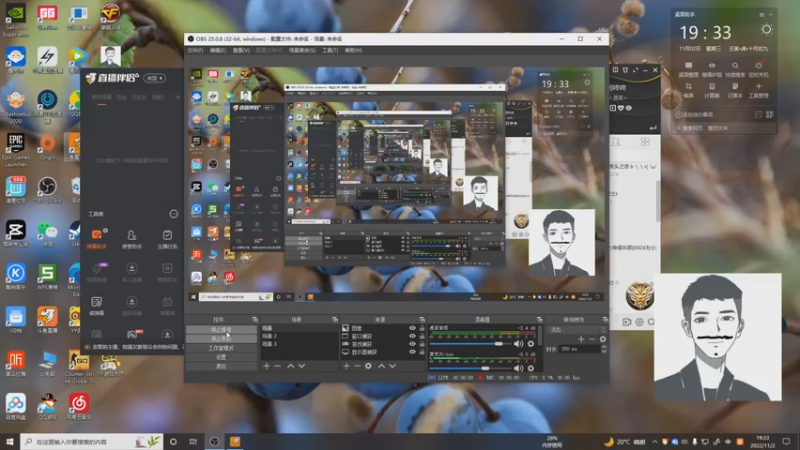Image resolution: width=800 pixels, height=450 pixels.
Task: Pop out the 来源 dock panel
Action: pos(422,319)
